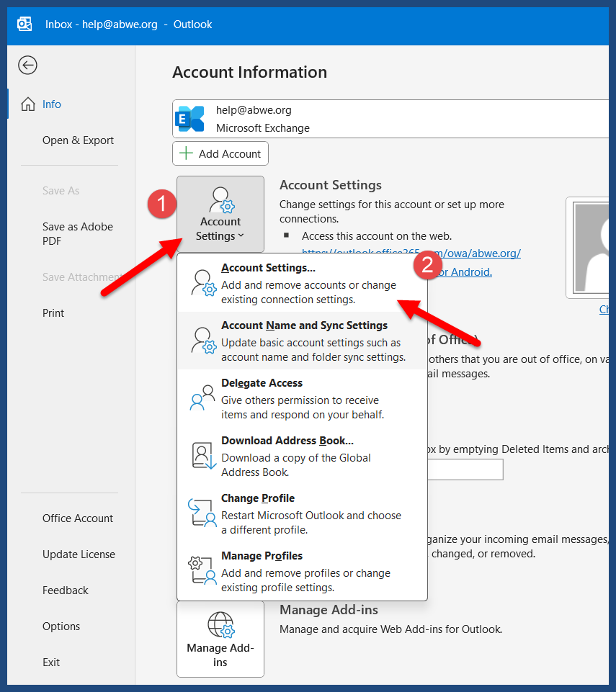Viewport: 616px width, 692px height.
Task: Click "Access this account on the web." text
Action: coord(377,236)
